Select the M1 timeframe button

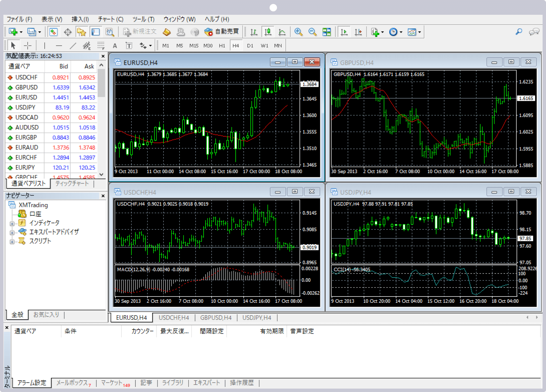[166, 45]
